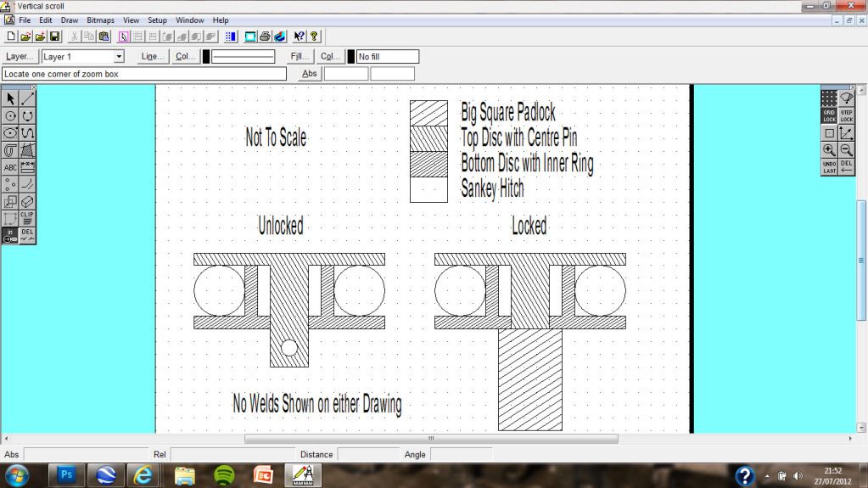
Task: Activate the ABC text tool
Action: pyautogui.click(x=10, y=167)
